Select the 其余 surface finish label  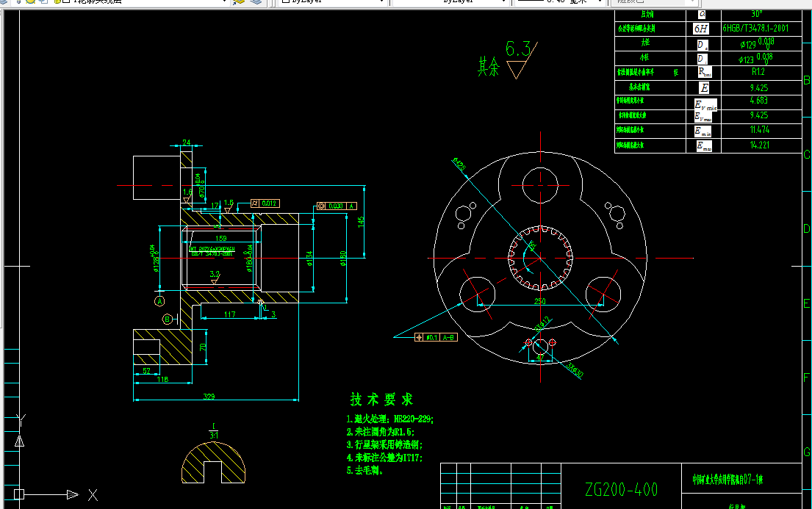click(489, 68)
